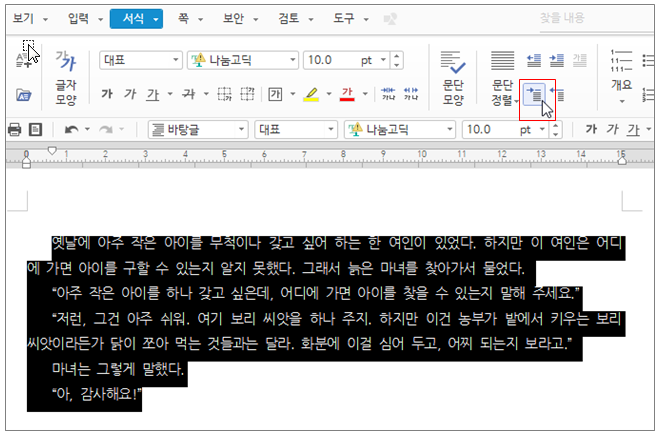Click the text line '“아, 감사해요!”'
Screen dimensions: 660x437
[96, 394]
